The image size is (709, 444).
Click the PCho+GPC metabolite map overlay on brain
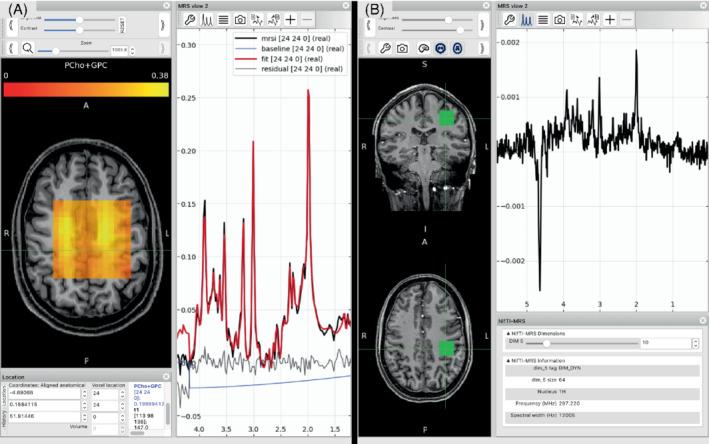tap(92, 239)
